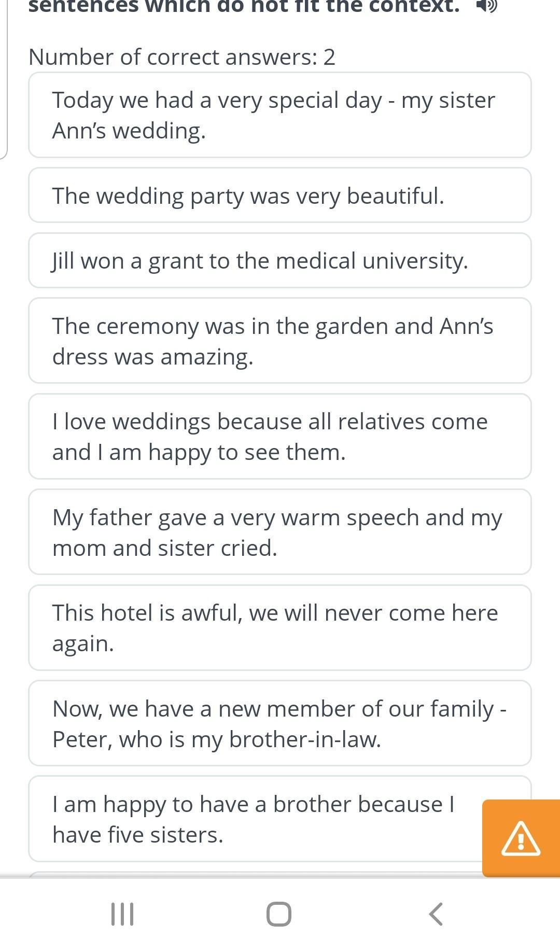Tap 'mom and sister cried' text line
The width and height of the screenshot is (560, 952).
165,548
